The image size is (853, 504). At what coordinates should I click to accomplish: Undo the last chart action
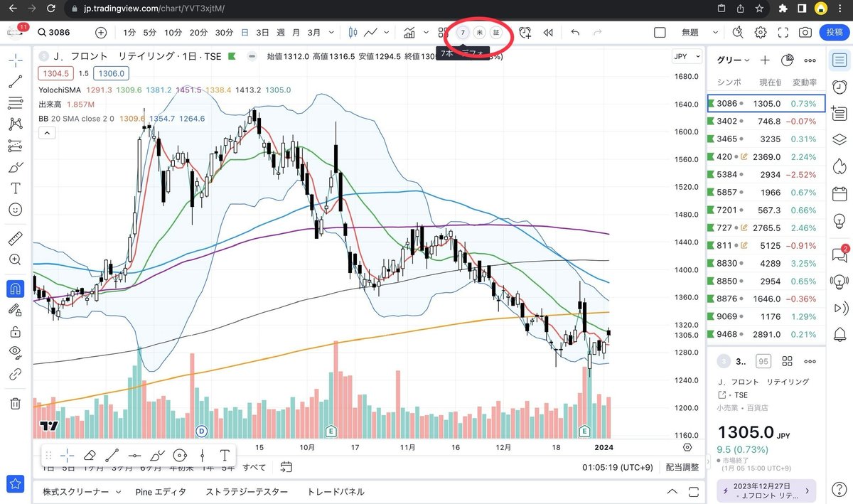(575, 33)
